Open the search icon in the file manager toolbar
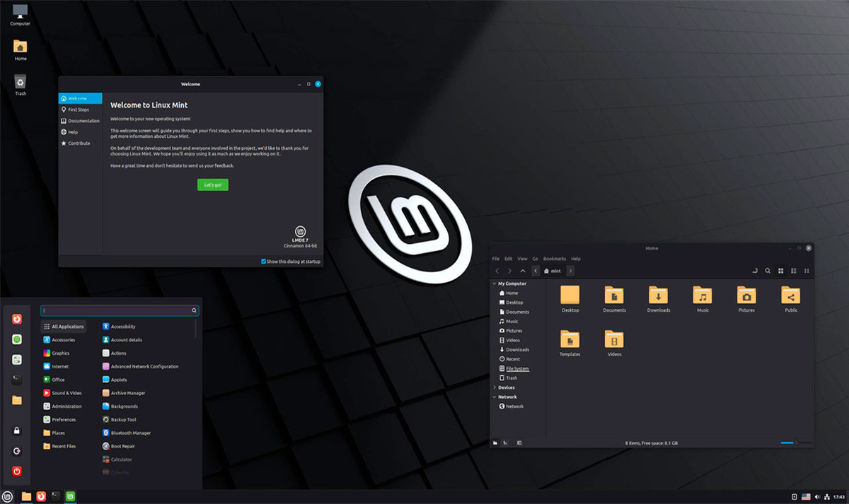Viewport: 849px width, 504px height. tap(768, 271)
